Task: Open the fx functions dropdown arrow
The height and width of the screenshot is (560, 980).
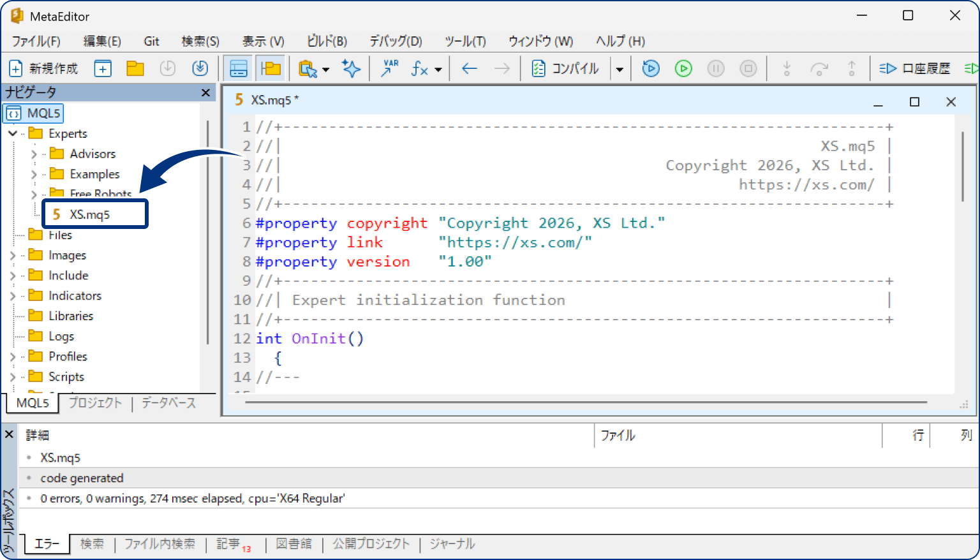Action: tap(438, 69)
